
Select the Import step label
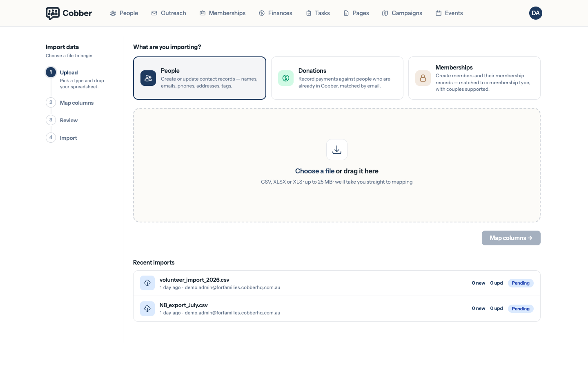click(69, 138)
